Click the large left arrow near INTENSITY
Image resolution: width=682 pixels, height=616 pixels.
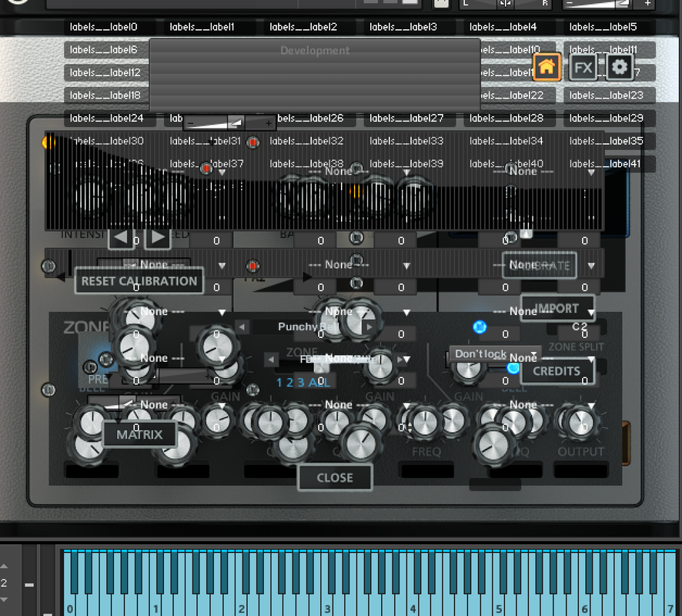pyautogui.click(x=121, y=237)
